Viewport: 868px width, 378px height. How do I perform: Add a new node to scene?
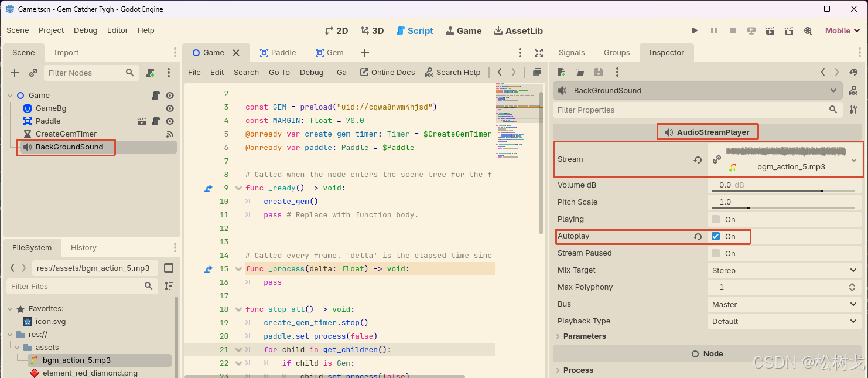pyautogui.click(x=15, y=73)
